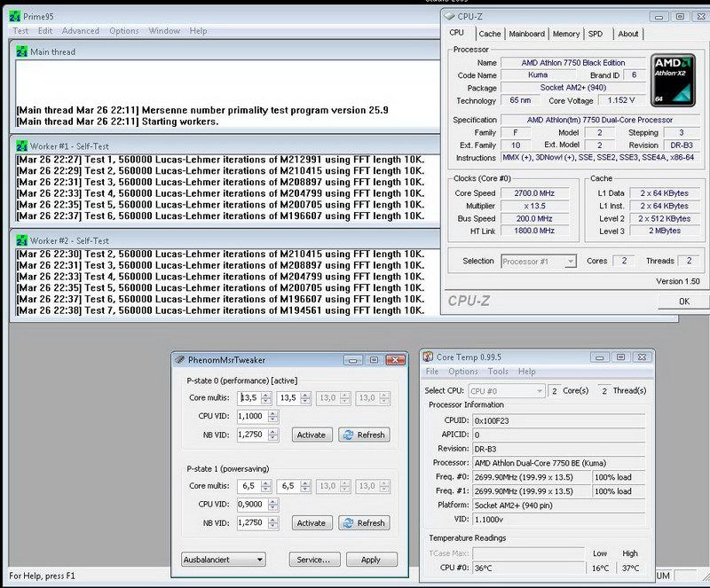Switch to the Mainboard tab in CPU-Z
Screen dimensions: 710x588
[x=526, y=34]
